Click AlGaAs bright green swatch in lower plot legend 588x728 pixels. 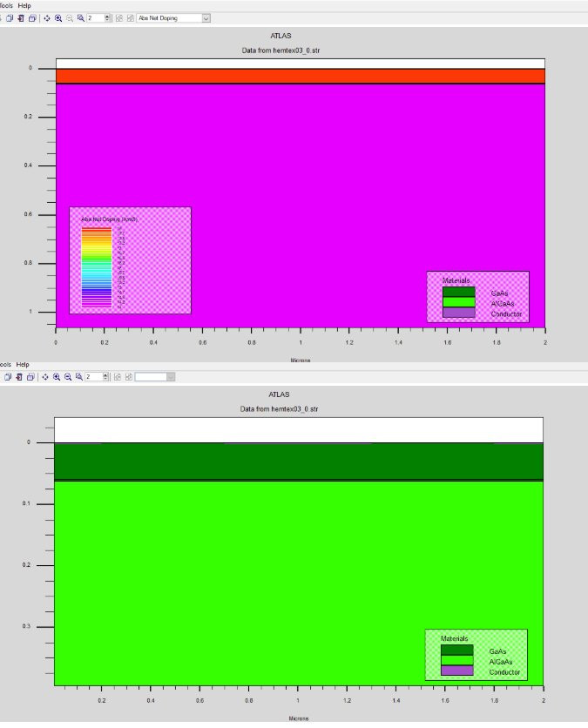click(456, 660)
